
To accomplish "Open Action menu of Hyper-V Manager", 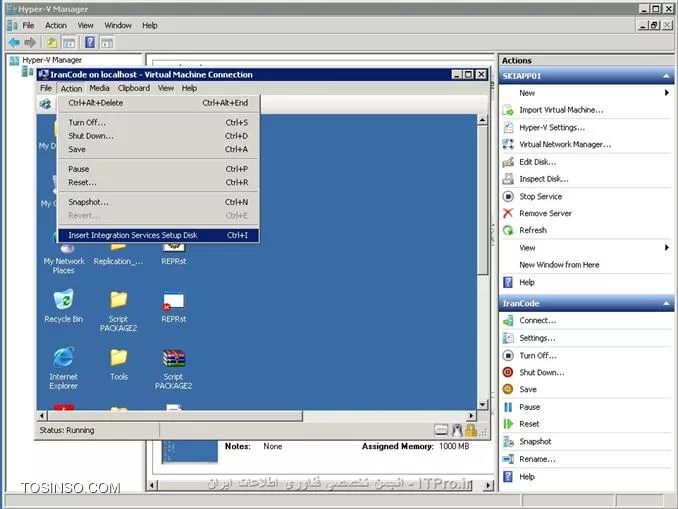I will click(56, 26).
